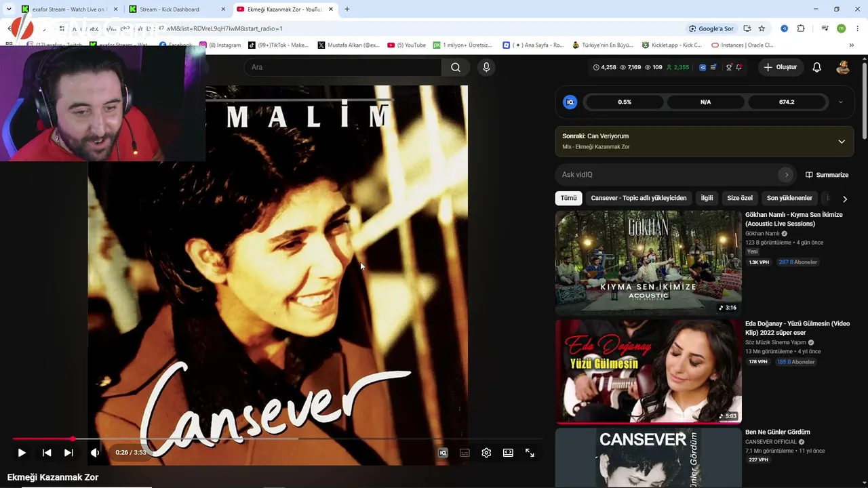The width and height of the screenshot is (868, 488).
Task: Click the "Google'a Sor" button
Action: pyautogui.click(x=711, y=28)
